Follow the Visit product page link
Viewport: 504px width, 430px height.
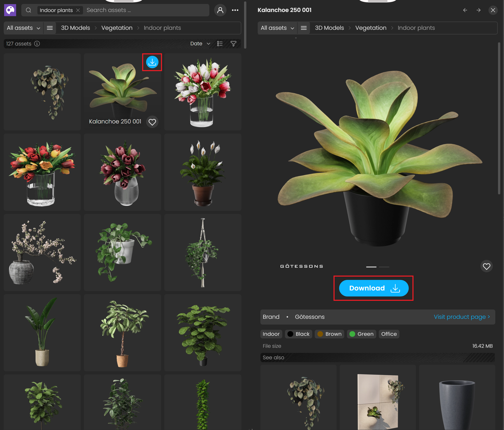(x=461, y=317)
